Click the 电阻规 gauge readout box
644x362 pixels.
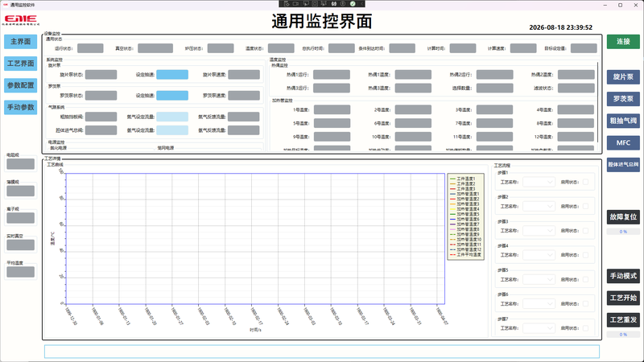[x=21, y=164]
